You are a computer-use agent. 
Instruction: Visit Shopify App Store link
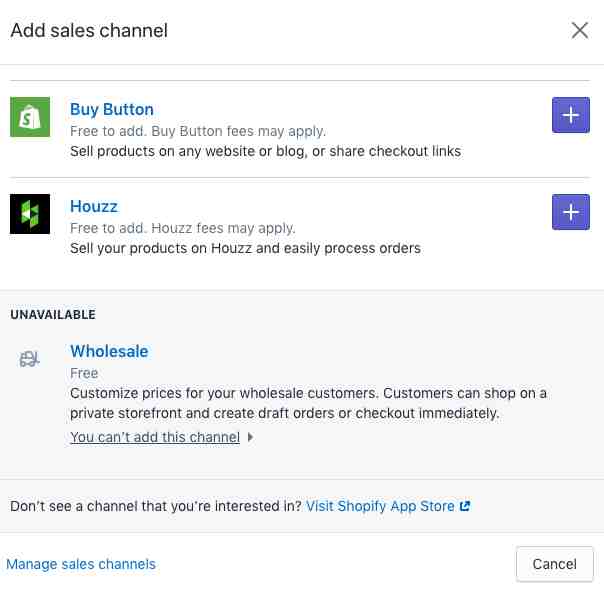(380, 506)
